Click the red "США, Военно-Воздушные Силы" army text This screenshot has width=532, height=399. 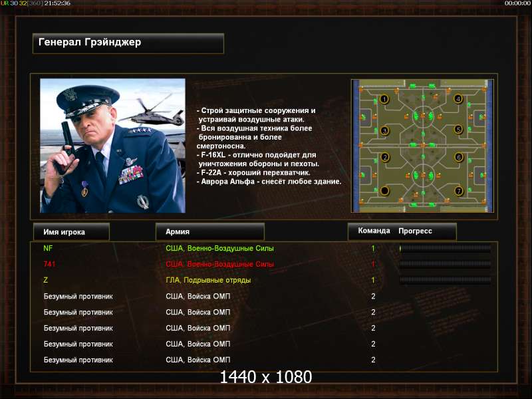[219, 264]
